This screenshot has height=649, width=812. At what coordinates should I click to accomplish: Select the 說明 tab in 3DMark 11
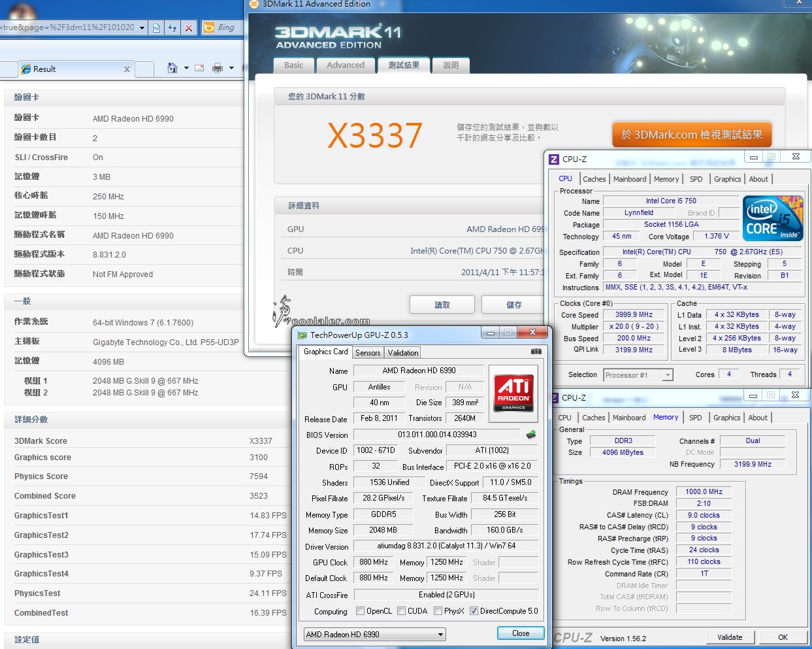(x=451, y=65)
